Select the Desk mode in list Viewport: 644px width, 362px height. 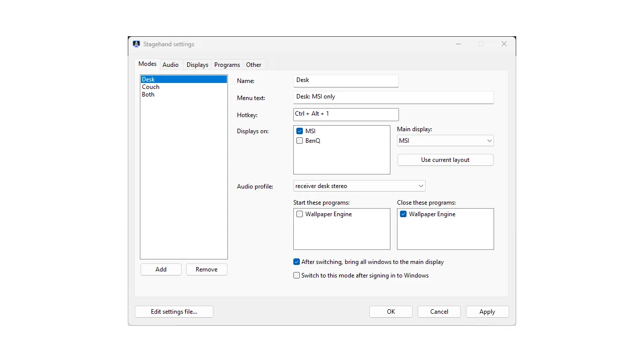point(184,79)
